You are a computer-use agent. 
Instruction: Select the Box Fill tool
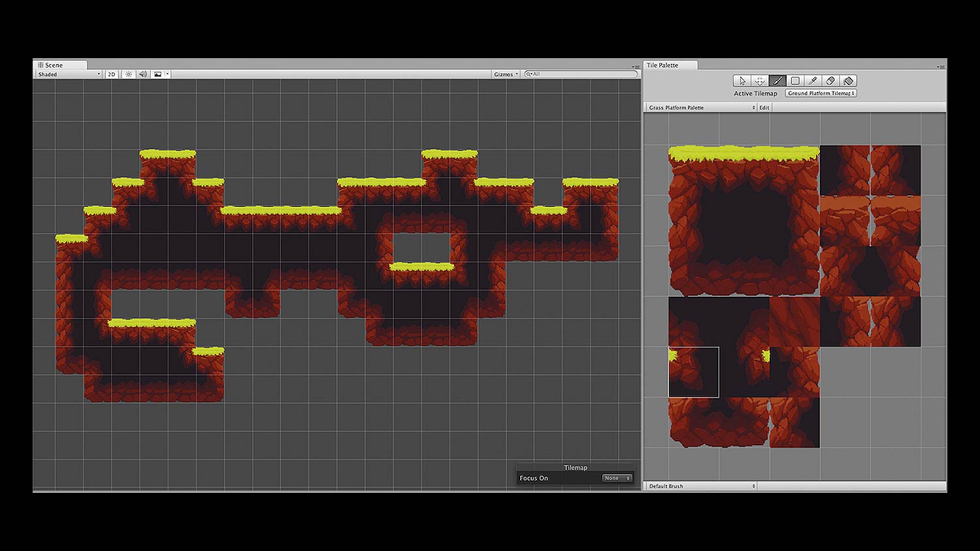pos(794,80)
